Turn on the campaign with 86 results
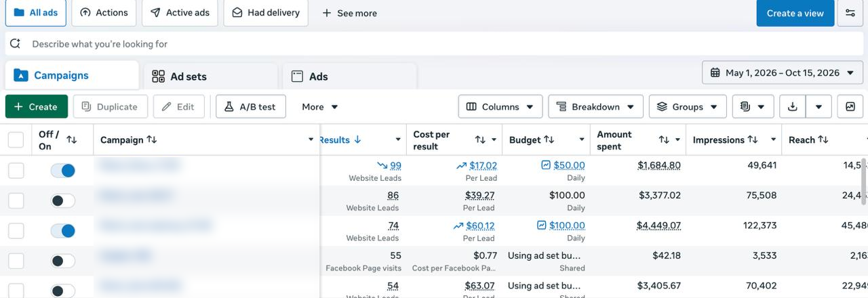This screenshot has width=868, height=298. [63, 200]
